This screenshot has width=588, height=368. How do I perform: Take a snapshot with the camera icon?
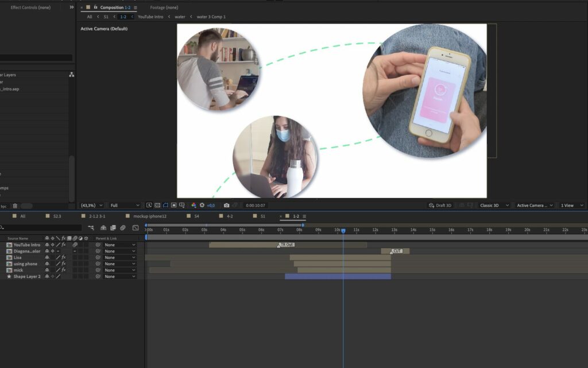pyautogui.click(x=227, y=206)
